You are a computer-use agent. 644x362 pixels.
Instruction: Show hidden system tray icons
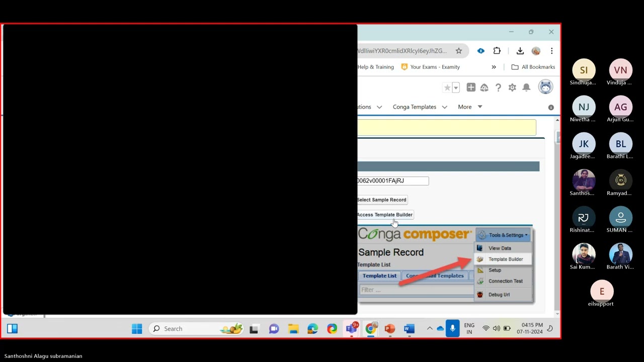pos(430,329)
